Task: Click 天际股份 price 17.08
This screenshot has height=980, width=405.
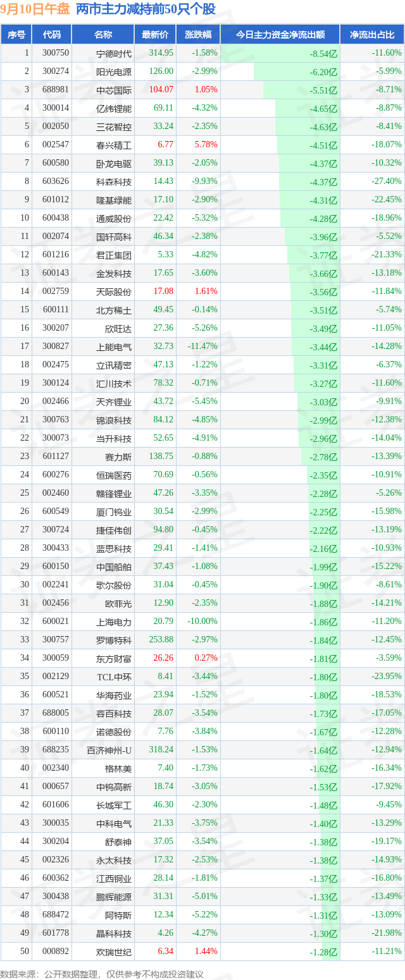Action: (163, 291)
